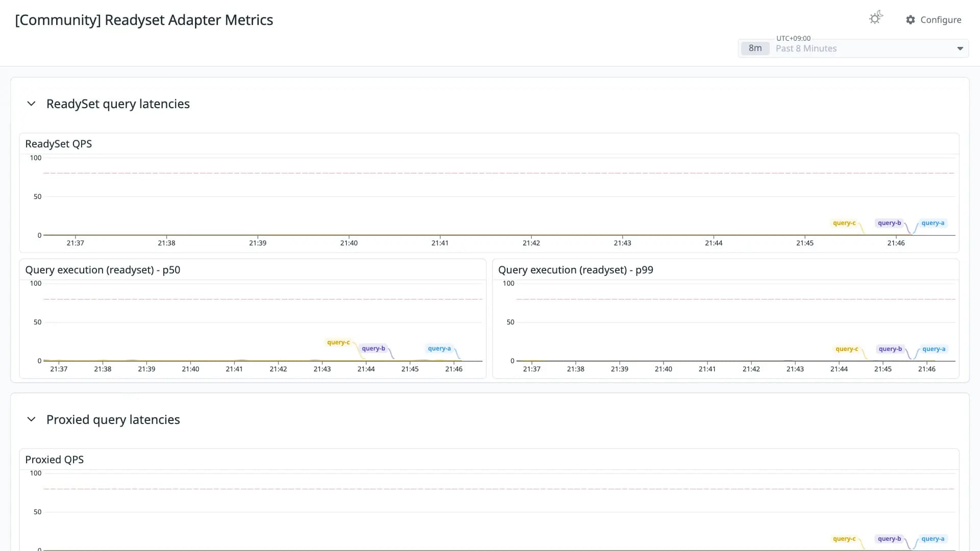Click 21:42 tick in ReadySet QPS graph
This screenshot has width=980, height=551.
531,243
